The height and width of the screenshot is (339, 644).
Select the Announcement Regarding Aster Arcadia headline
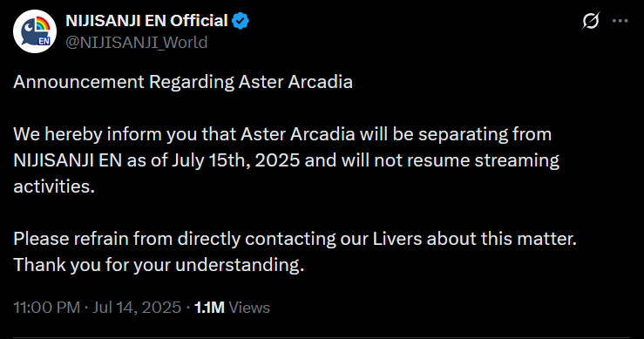[183, 82]
